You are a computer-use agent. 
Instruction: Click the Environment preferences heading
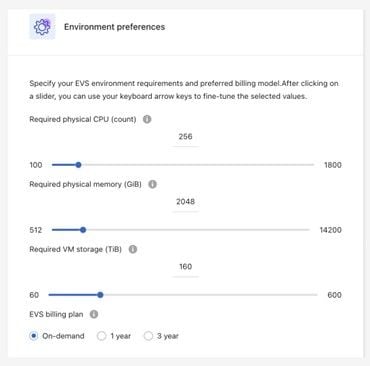(x=114, y=27)
